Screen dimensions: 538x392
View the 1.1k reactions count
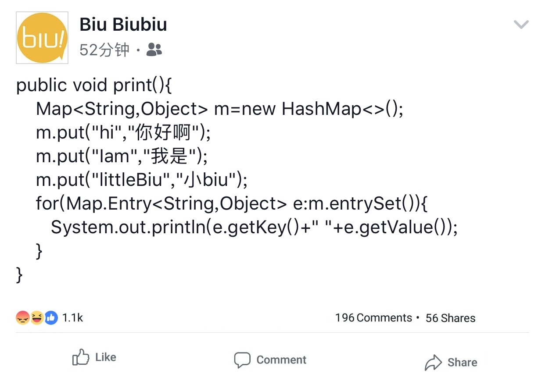pos(73,317)
